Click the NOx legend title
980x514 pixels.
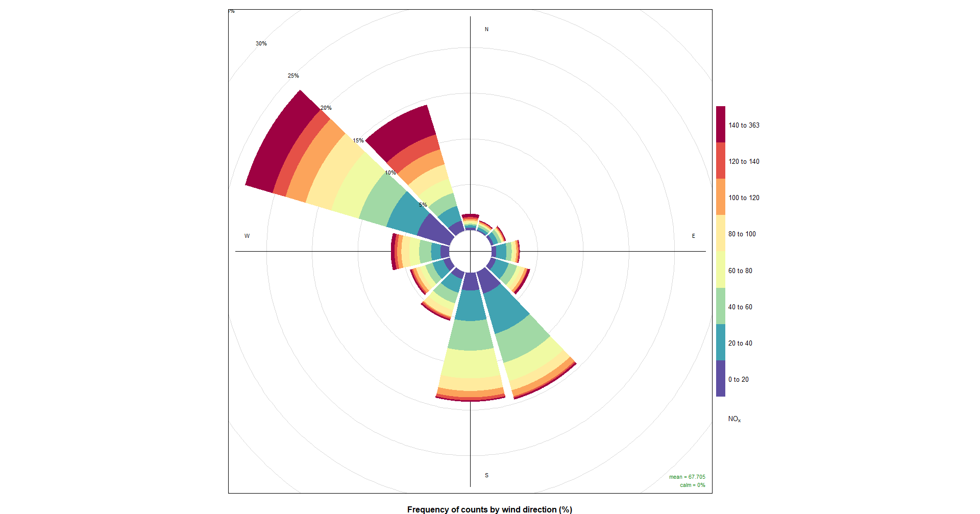[734, 419]
